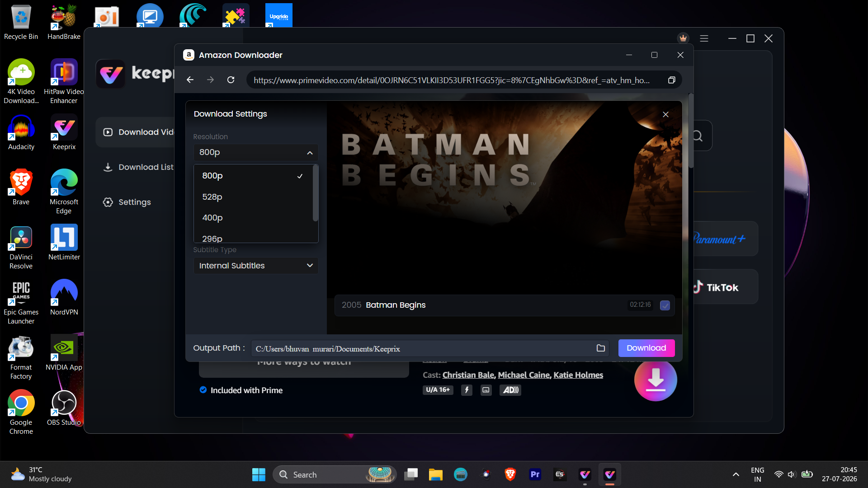
Task: Open Windows Start menu
Action: pyautogui.click(x=259, y=474)
